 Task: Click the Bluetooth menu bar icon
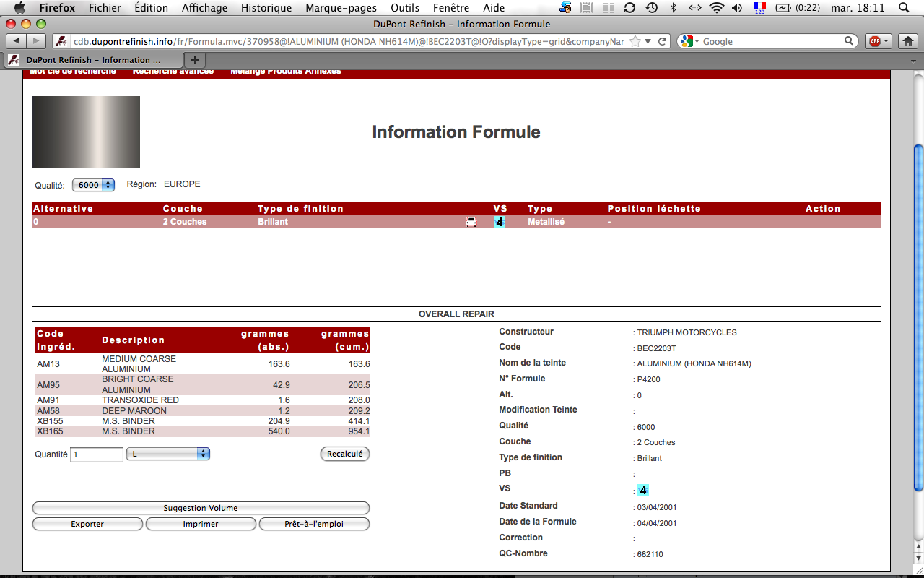click(674, 8)
